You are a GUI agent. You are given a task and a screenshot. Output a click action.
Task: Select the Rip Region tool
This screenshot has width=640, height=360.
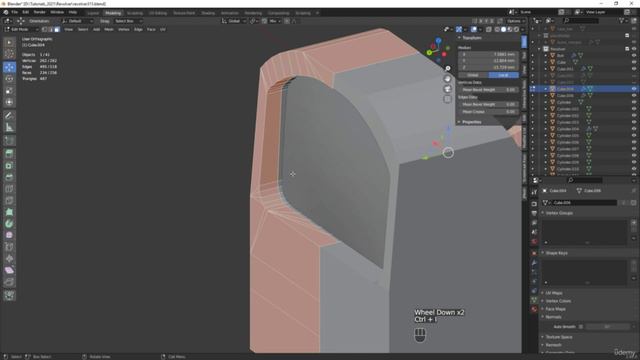[9, 282]
